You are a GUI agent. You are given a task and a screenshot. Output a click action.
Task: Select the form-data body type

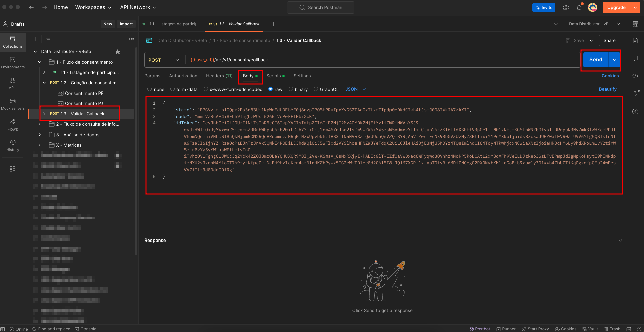(x=172, y=89)
